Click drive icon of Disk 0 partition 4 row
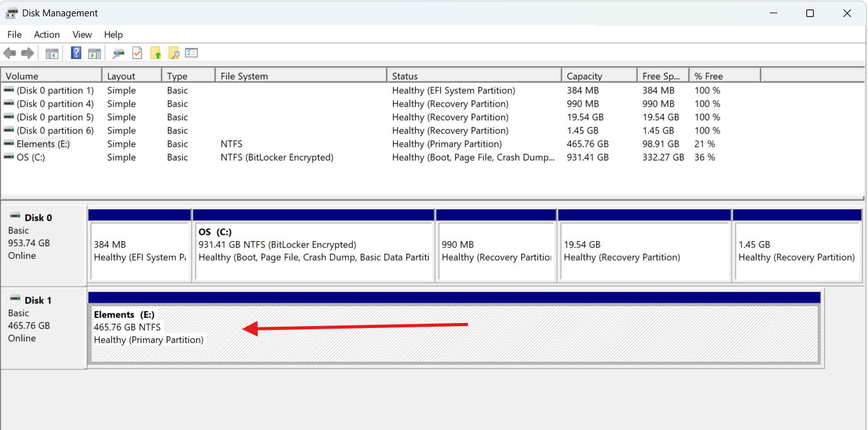 [9, 103]
